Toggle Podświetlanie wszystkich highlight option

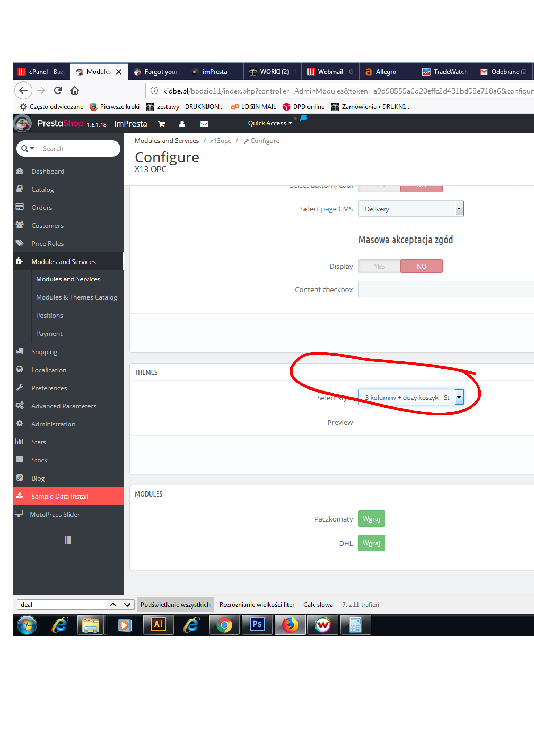pyautogui.click(x=175, y=604)
